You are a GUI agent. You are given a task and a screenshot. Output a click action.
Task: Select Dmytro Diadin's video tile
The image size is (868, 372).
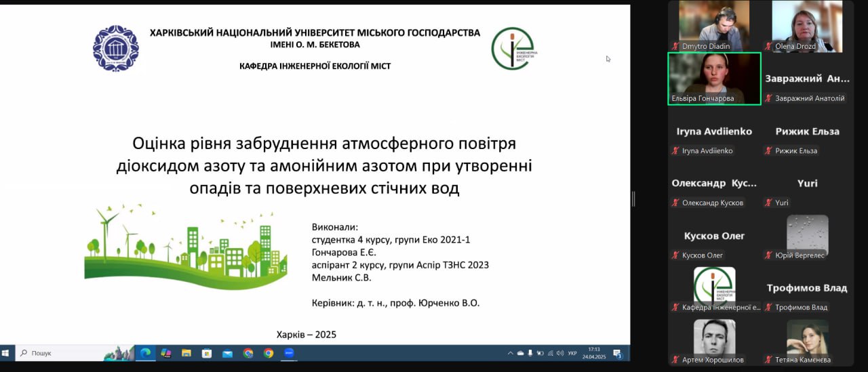(715, 26)
